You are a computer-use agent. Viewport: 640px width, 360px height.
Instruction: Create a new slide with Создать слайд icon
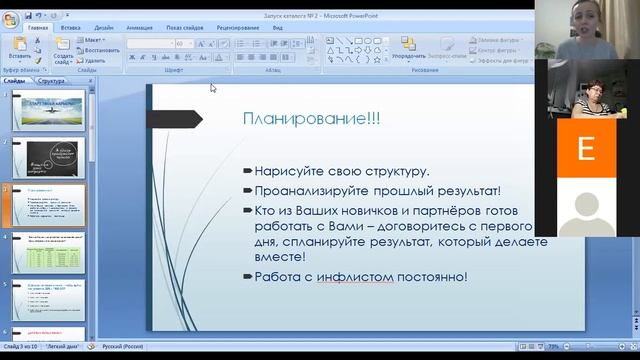click(62, 44)
